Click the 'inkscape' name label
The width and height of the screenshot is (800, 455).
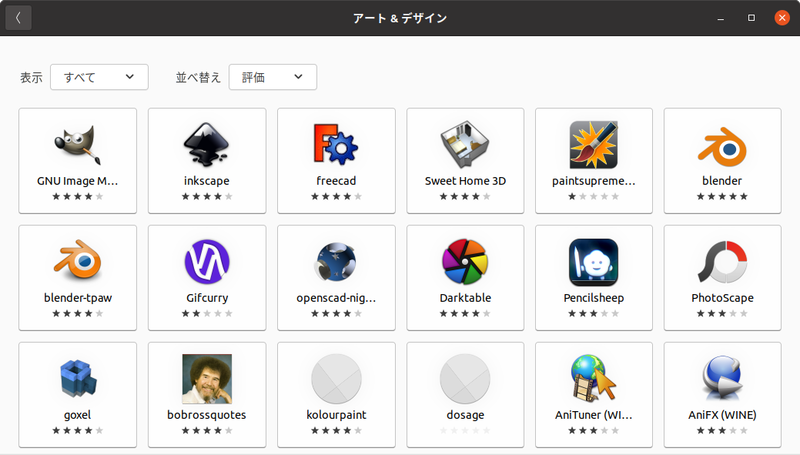coord(207,181)
